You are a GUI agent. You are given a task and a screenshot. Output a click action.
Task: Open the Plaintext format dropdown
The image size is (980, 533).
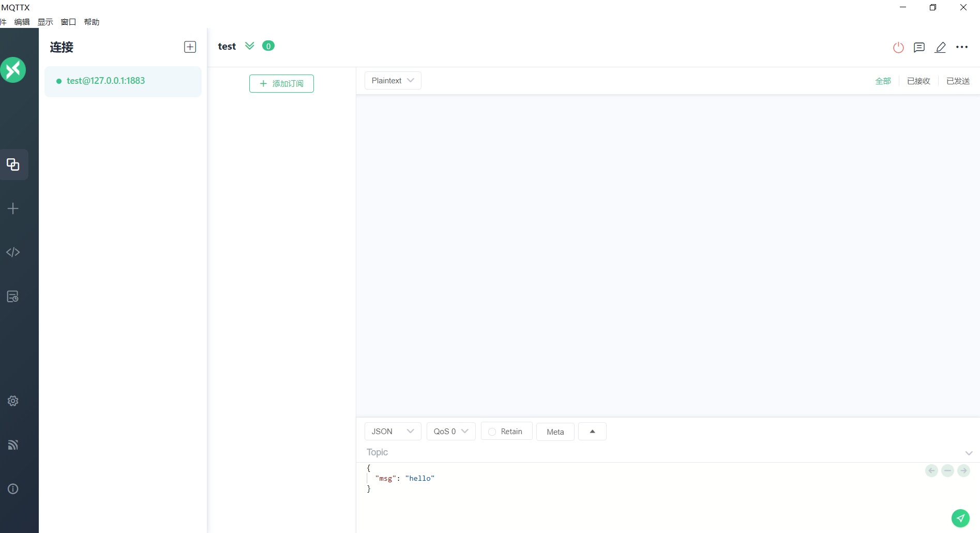point(393,81)
